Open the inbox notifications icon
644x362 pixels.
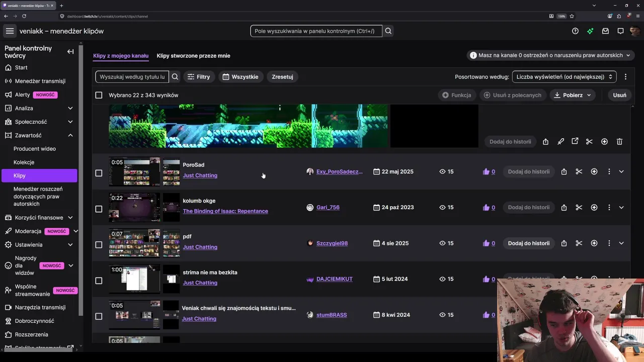(605, 31)
